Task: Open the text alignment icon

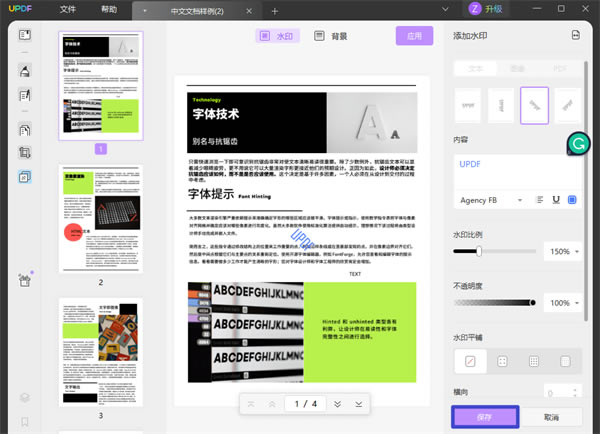Action: [538, 200]
